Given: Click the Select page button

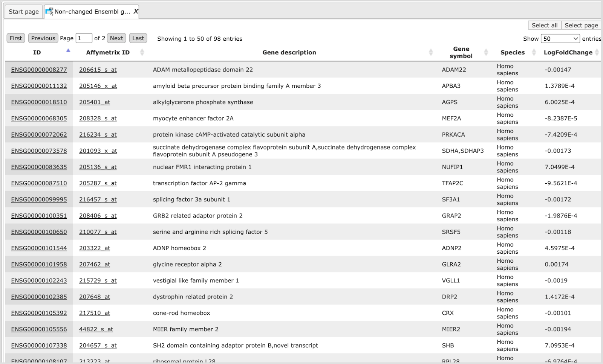Looking at the screenshot, I should (581, 25).
